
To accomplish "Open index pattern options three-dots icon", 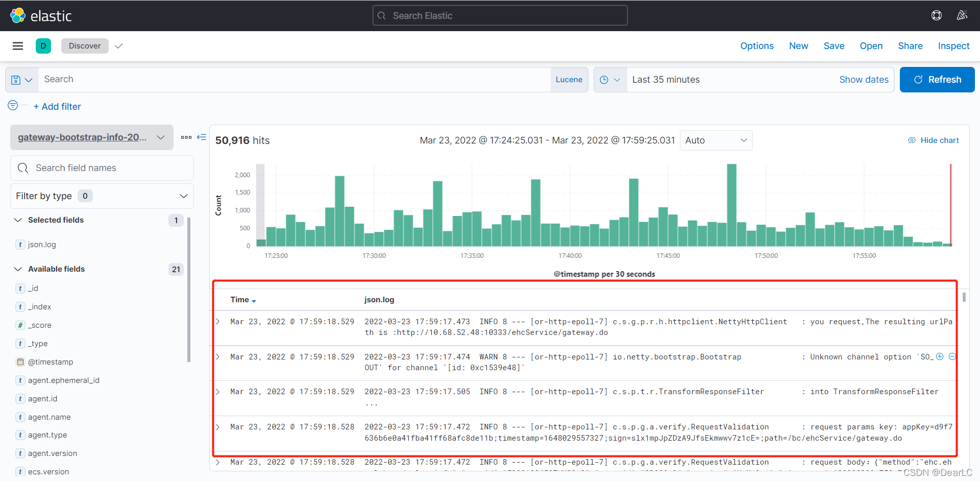I will pos(186,137).
